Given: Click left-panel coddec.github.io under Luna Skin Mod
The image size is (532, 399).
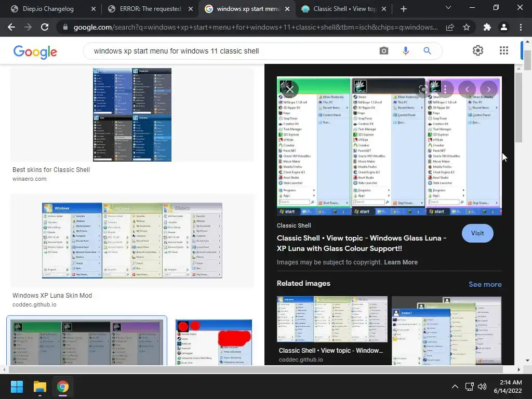Looking at the screenshot, I should [x=34, y=304].
